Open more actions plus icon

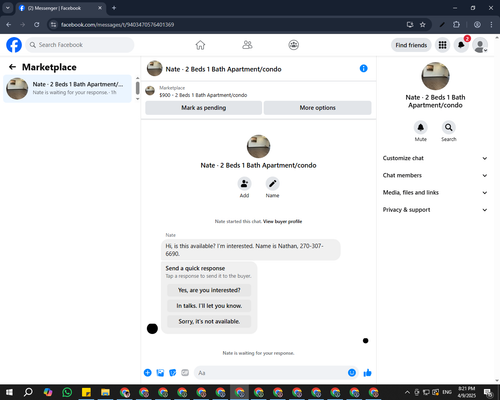[x=148, y=373]
